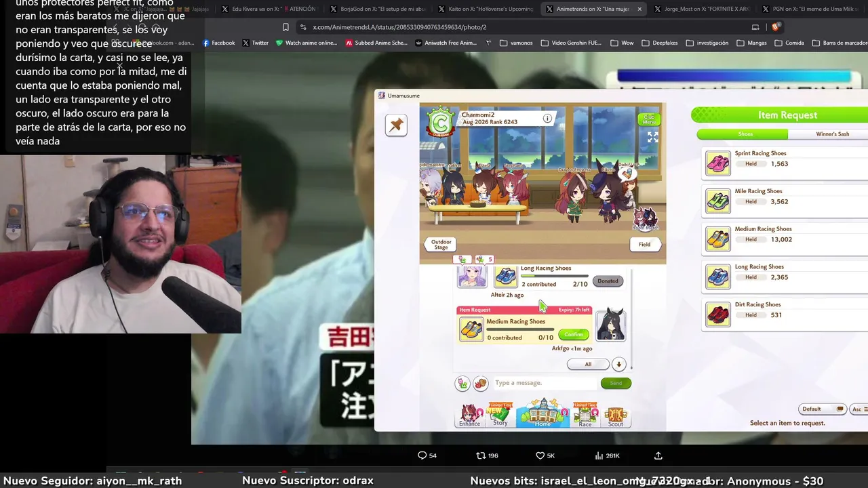The height and width of the screenshot is (488, 868).
Task: Open the Race menu
Action: pyautogui.click(x=585, y=415)
